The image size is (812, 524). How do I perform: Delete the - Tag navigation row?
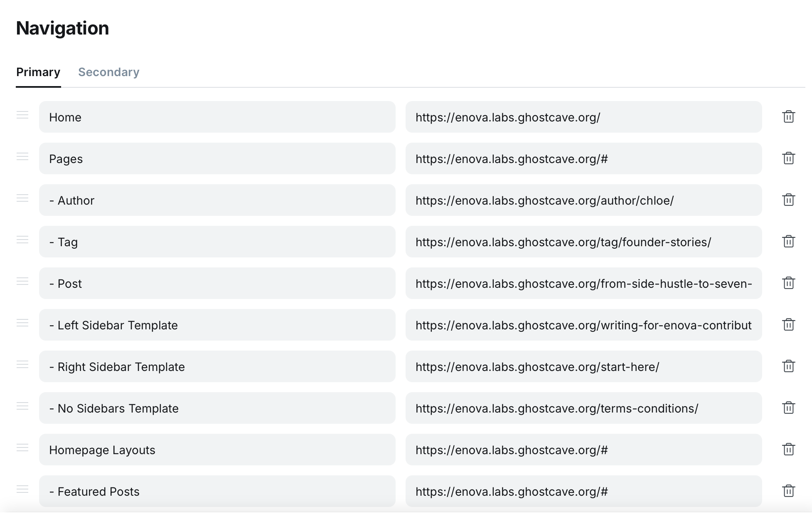(x=788, y=242)
